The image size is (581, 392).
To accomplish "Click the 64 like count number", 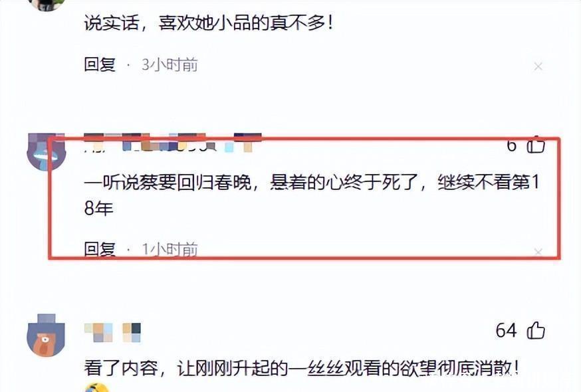I will click(x=506, y=330).
